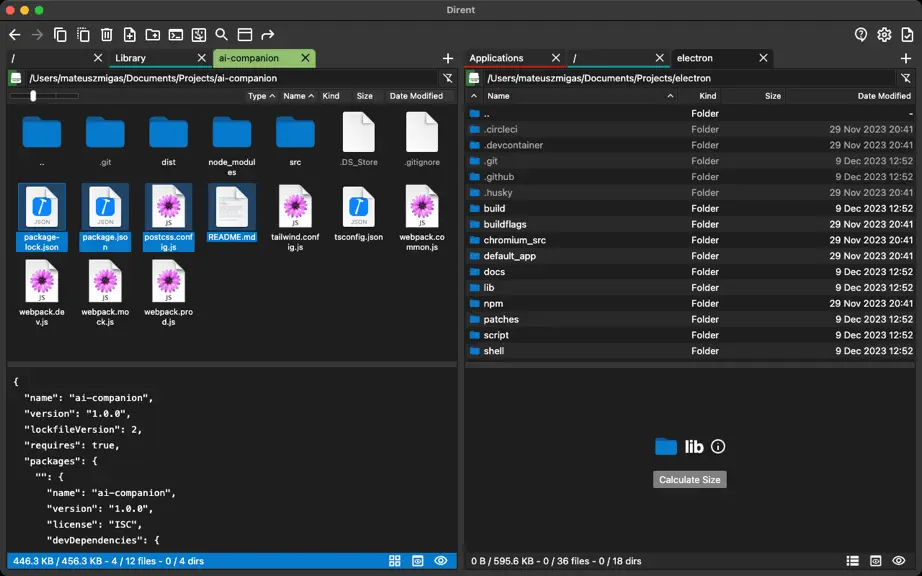Click the Move files icon with dotted outline

coord(83,35)
